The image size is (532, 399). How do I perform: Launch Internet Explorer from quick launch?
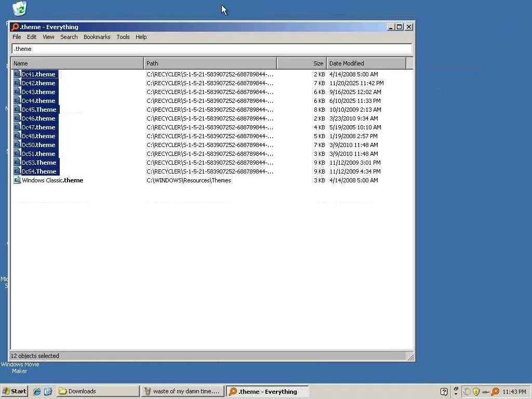tap(37, 392)
